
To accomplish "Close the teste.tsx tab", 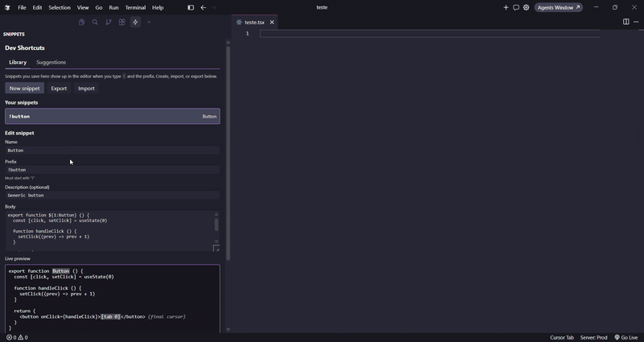I will (272, 23).
